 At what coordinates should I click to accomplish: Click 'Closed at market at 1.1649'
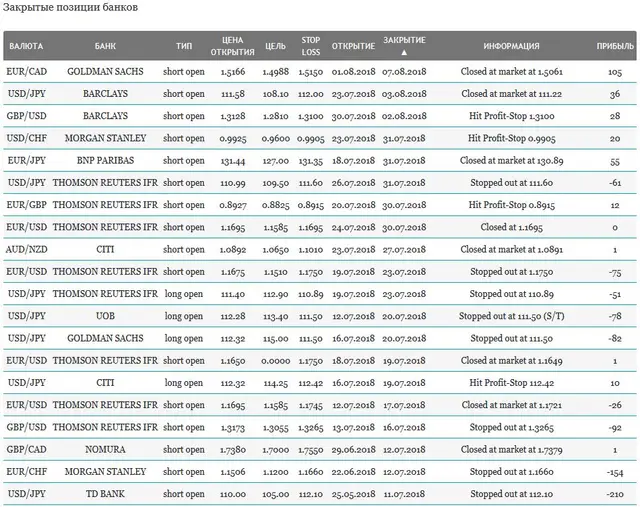pyautogui.click(x=511, y=360)
